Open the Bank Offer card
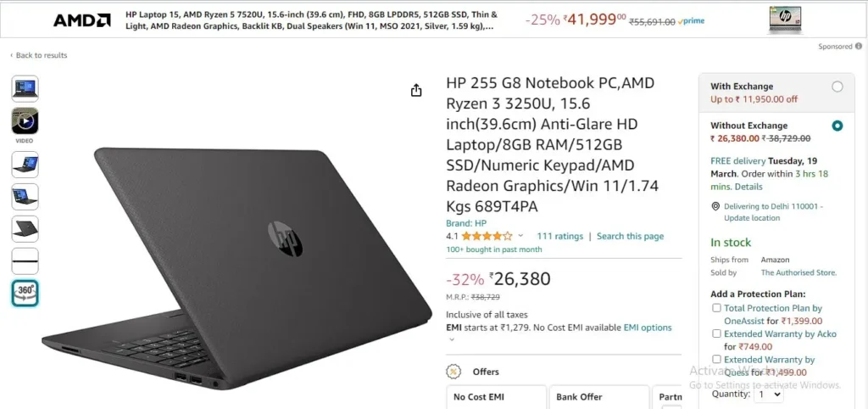Image resolution: width=868 pixels, height=409 pixels. pos(599,397)
